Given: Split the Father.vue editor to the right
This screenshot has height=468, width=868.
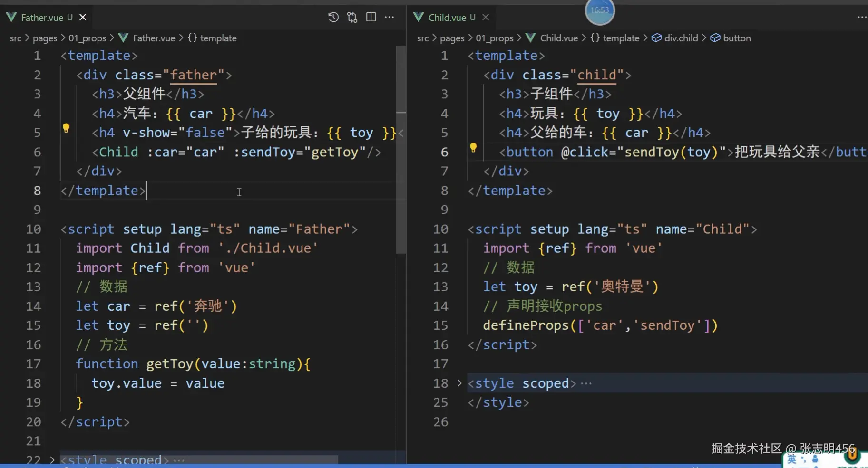Looking at the screenshot, I should pos(371,17).
